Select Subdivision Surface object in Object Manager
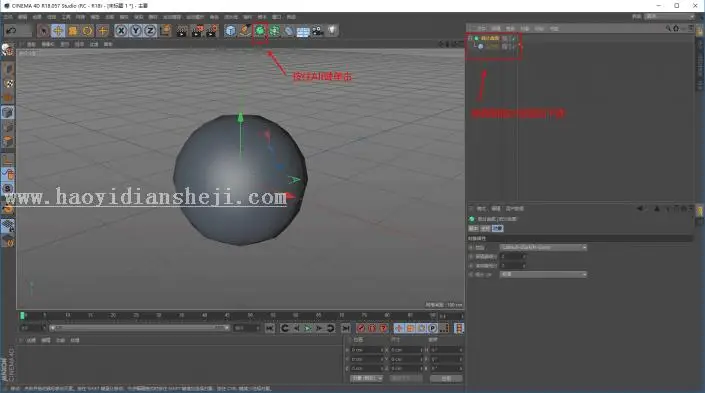 tap(490, 38)
